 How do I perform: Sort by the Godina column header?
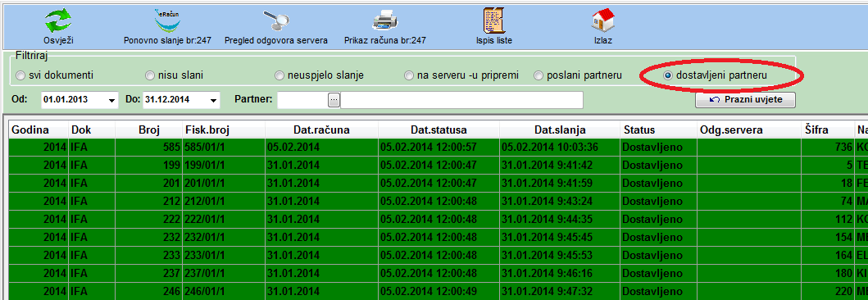tap(39, 130)
